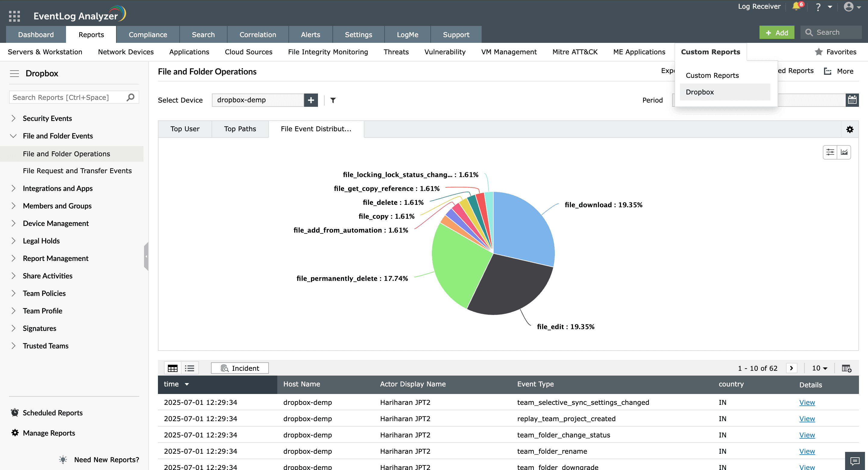Toggle the Dropbox sidebar hamburger menu
Screen dimensions: 868x470
click(14, 74)
